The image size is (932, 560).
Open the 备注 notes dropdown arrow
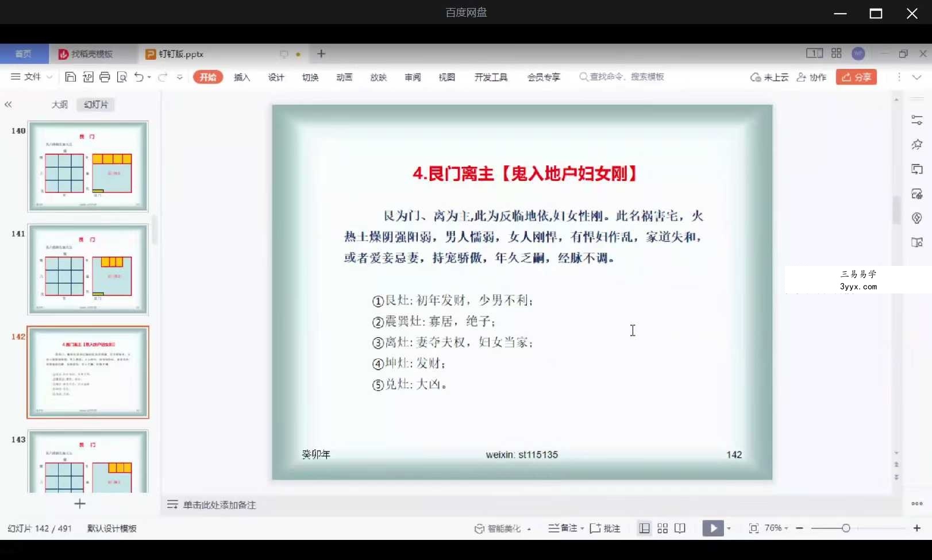tap(582, 528)
